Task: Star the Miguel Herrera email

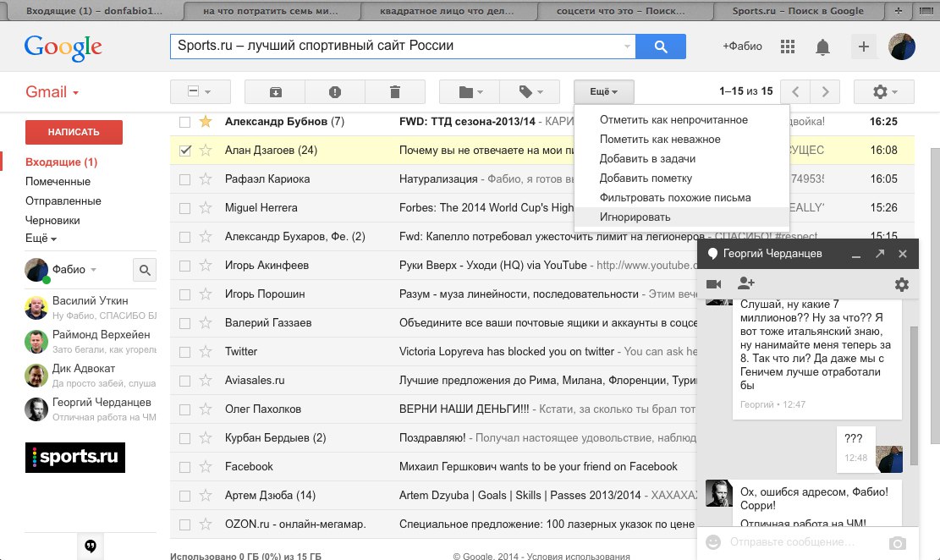Action: coord(205,208)
